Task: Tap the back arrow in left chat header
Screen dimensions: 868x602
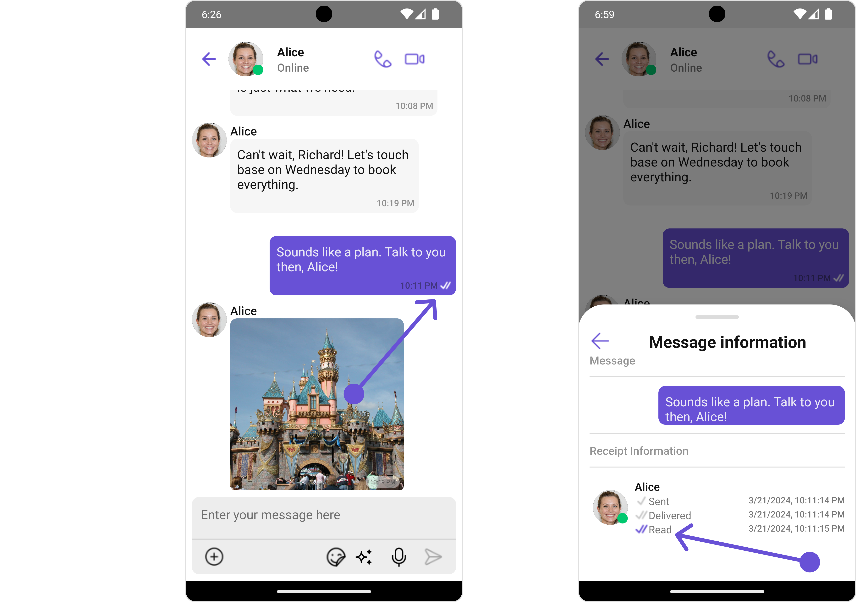Action: click(209, 59)
